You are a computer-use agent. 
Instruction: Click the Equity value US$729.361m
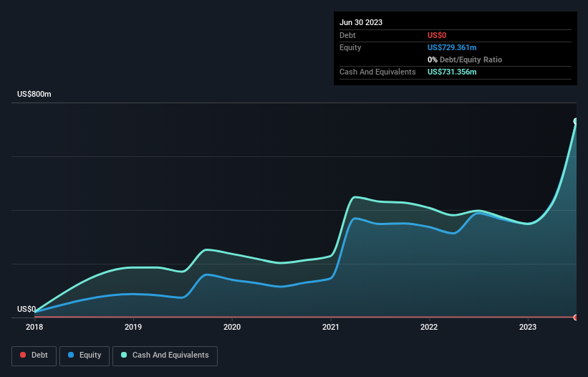pos(452,47)
